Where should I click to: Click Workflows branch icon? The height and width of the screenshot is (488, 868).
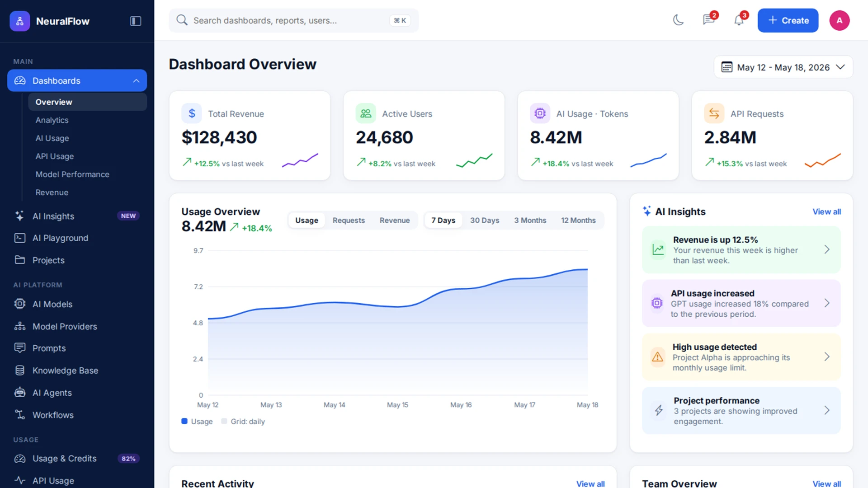click(x=19, y=414)
